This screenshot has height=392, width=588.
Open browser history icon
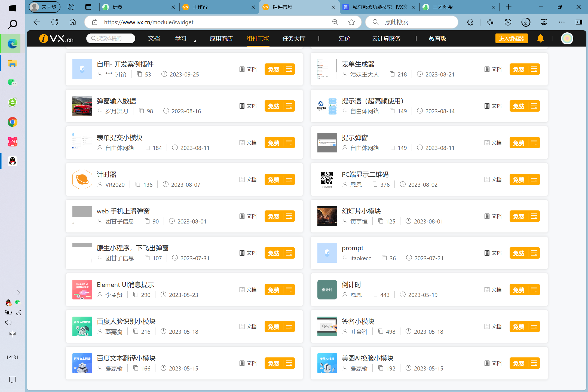(508, 22)
